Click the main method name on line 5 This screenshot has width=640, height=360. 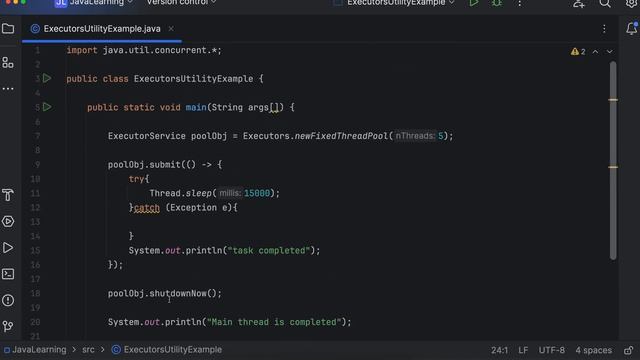[196, 107]
